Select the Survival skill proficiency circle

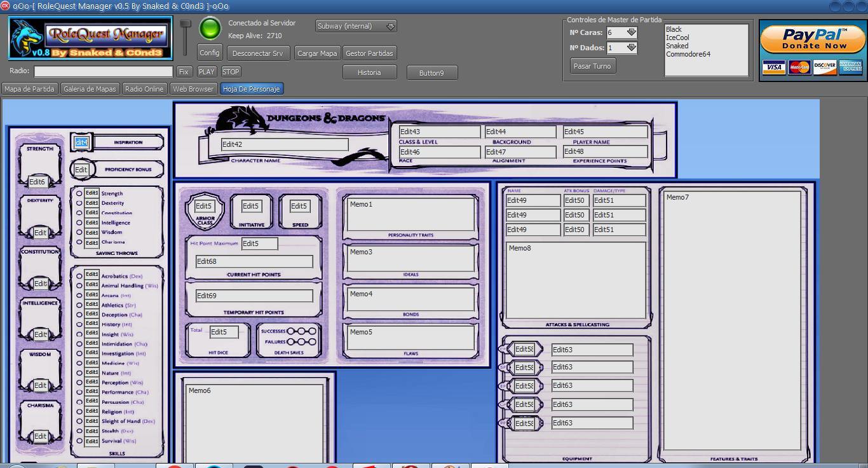click(x=79, y=441)
